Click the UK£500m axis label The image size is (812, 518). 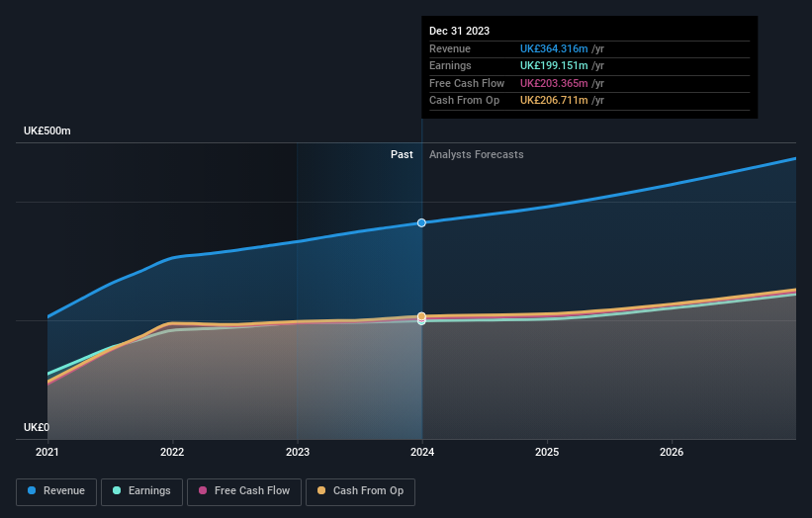click(47, 130)
